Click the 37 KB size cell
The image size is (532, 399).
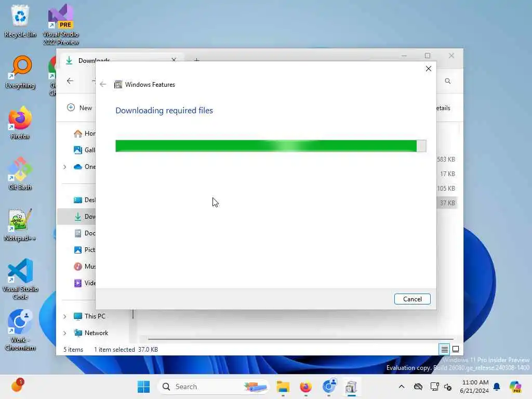coord(447,203)
